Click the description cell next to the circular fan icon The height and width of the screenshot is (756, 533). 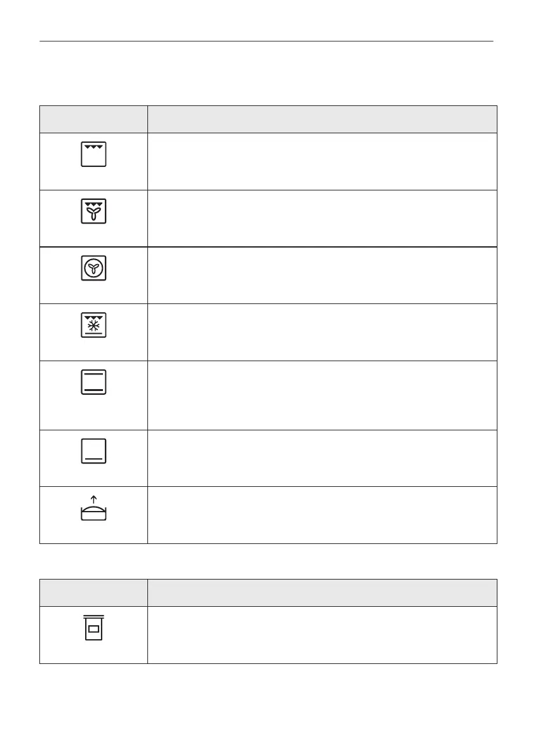(321, 275)
